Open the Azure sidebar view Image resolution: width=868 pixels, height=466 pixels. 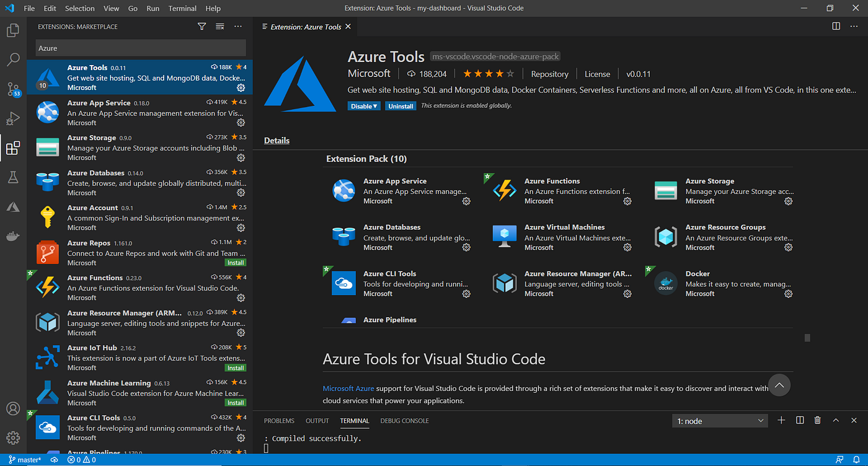point(14,206)
